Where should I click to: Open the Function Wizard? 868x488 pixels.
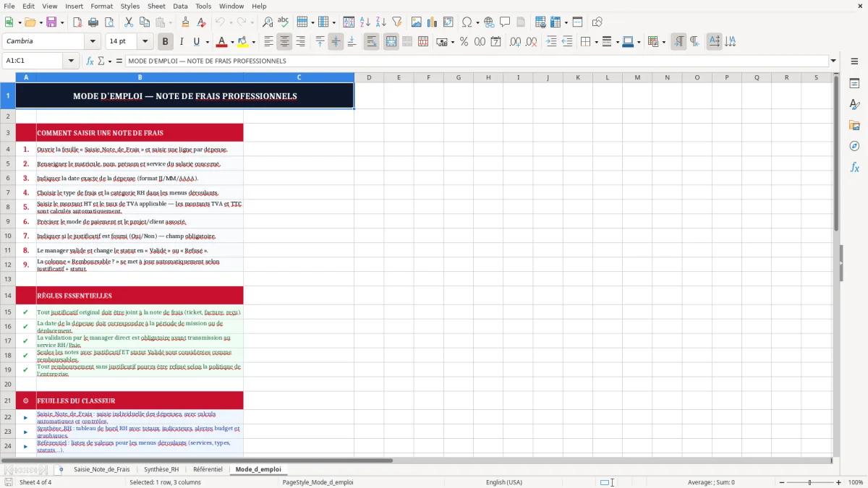[x=90, y=61]
